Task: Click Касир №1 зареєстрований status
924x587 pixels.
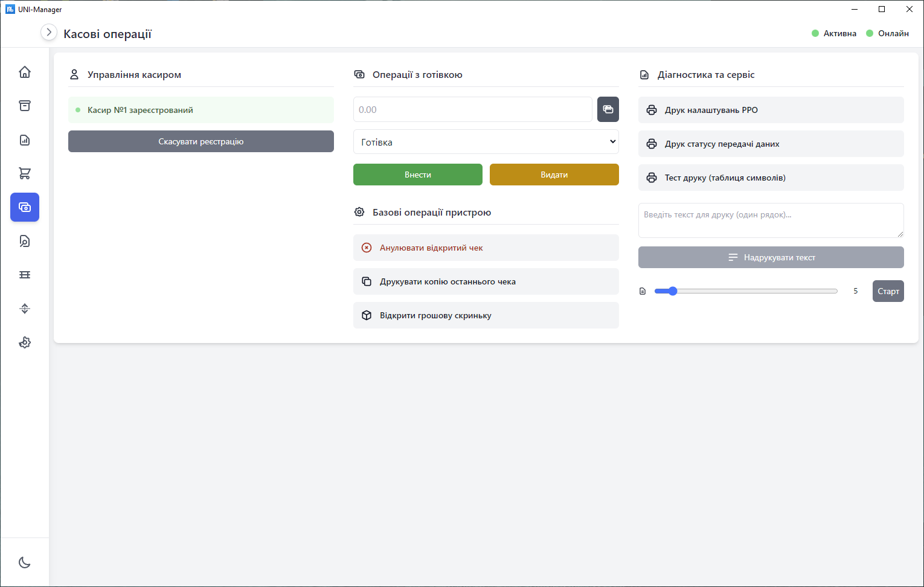Action: tap(201, 110)
